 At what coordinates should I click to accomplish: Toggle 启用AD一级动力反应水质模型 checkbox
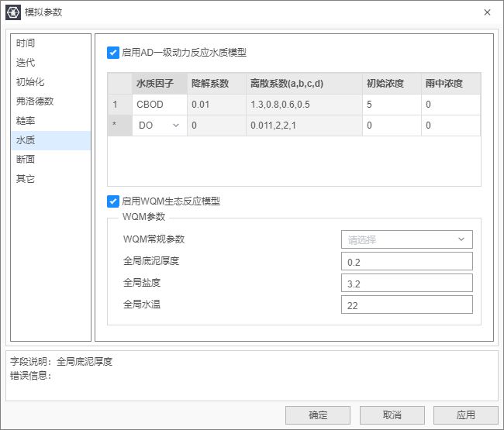coord(113,53)
